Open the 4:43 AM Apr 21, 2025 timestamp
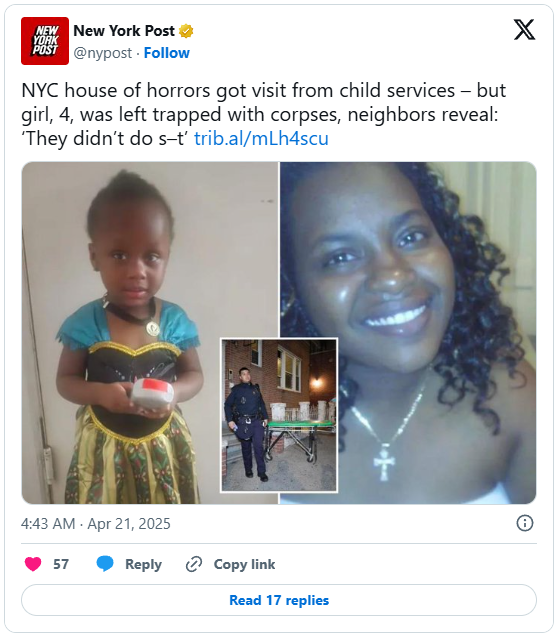The width and height of the screenshot is (558, 637). tap(95, 524)
